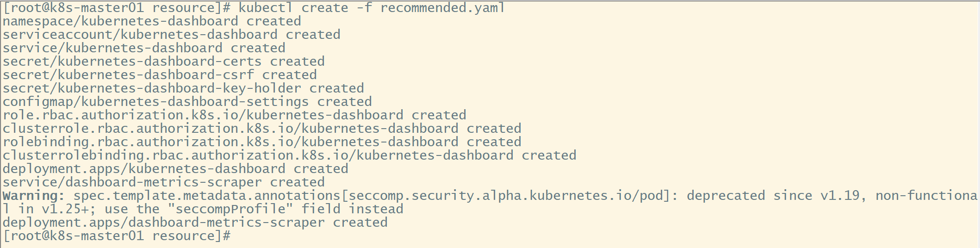Click the clusterrole.rbac.authorization.k8s.io output line
This screenshot has height=248, width=980.
coord(262,129)
